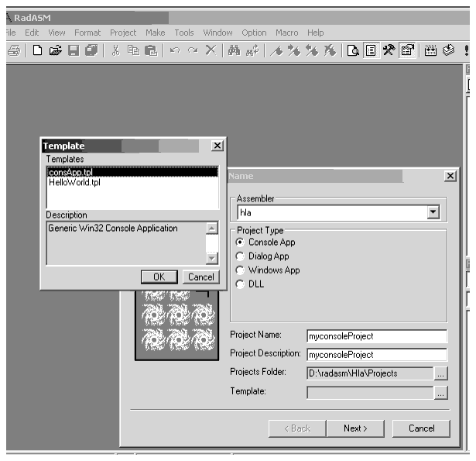Click the Redo arrow icon
Viewport: 476px width, 461px height.
[193, 50]
